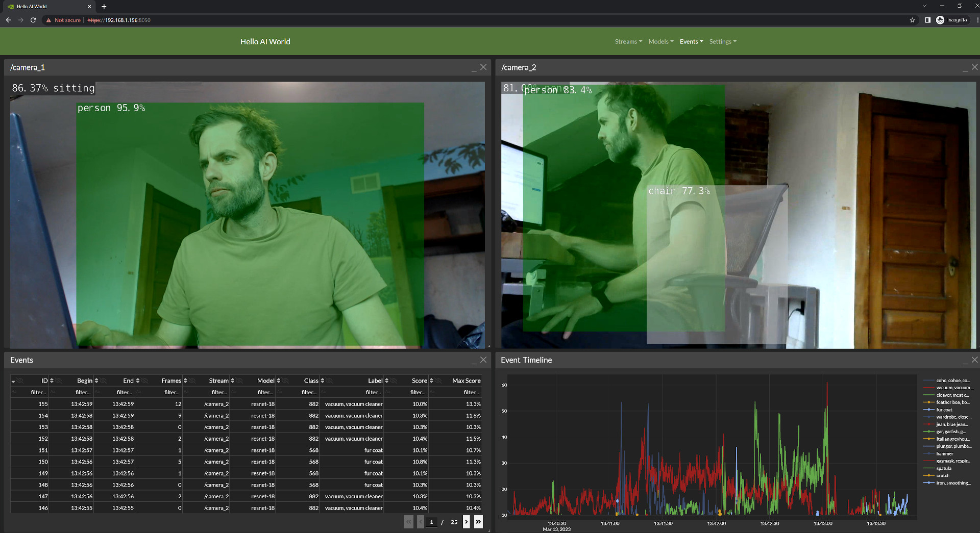Screen dimensions: 980x533
Task: Sort the table by Begin time
Action: pyautogui.click(x=96, y=381)
